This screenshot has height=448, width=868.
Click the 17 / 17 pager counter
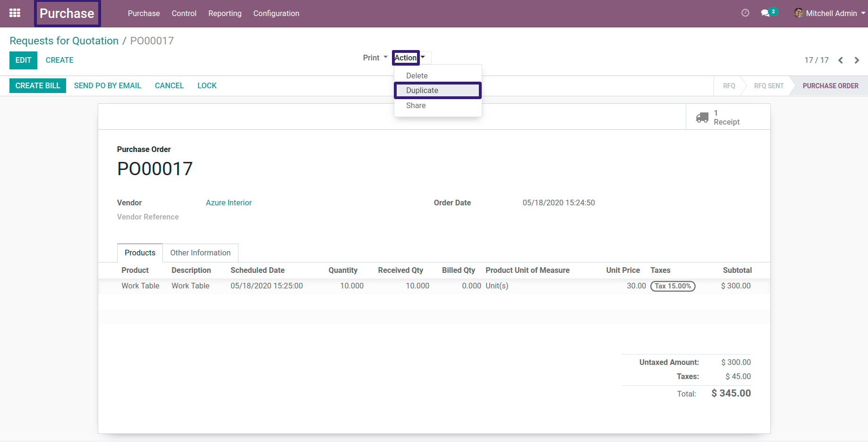tap(817, 60)
